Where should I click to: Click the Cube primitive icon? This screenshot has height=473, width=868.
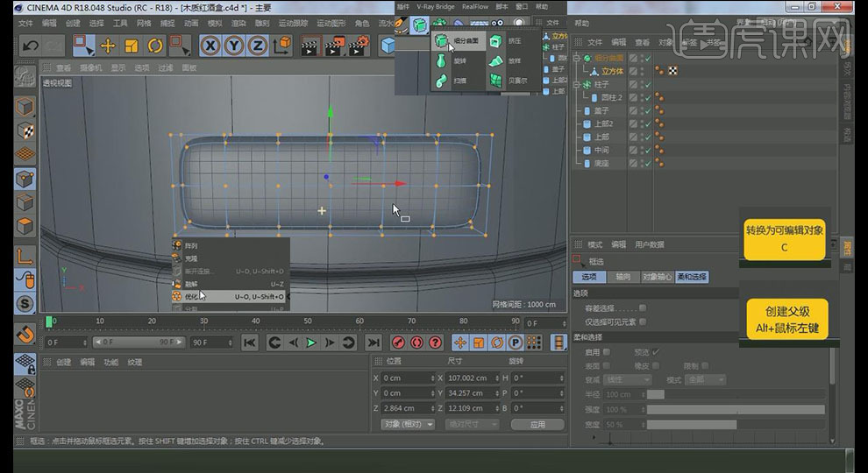(x=388, y=46)
